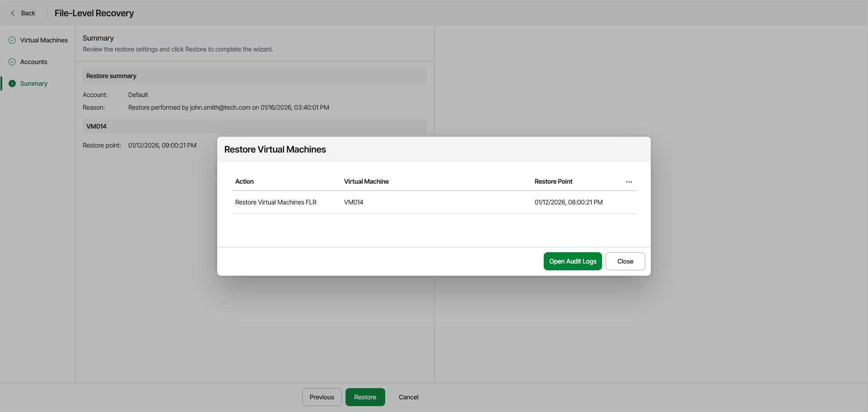
Task: Open Audit Logs from the dialog
Action: point(572,261)
